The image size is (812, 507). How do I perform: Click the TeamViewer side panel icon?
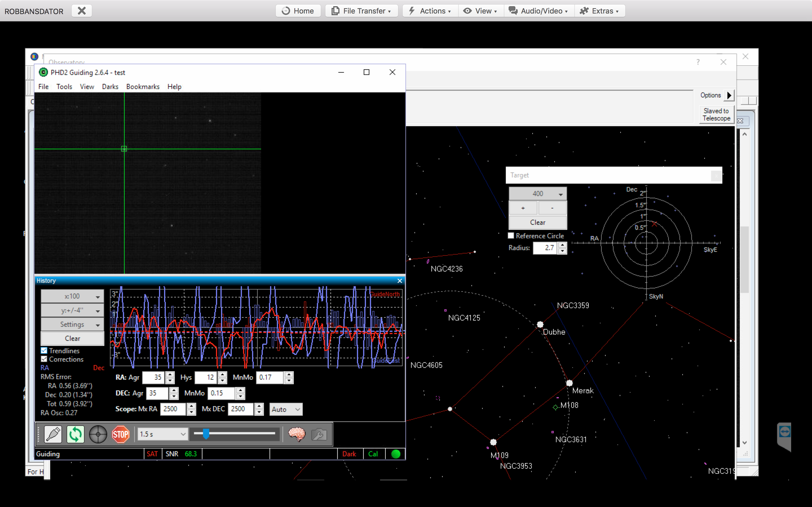pos(784,432)
